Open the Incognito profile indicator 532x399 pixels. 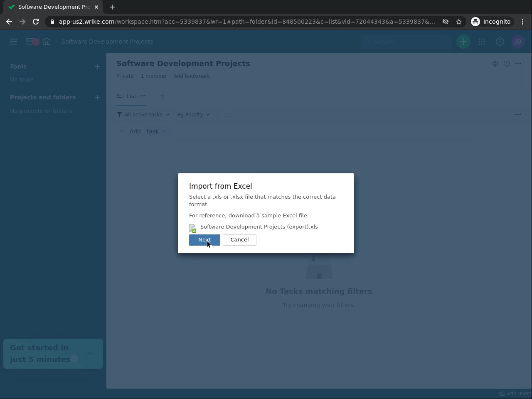(491, 22)
